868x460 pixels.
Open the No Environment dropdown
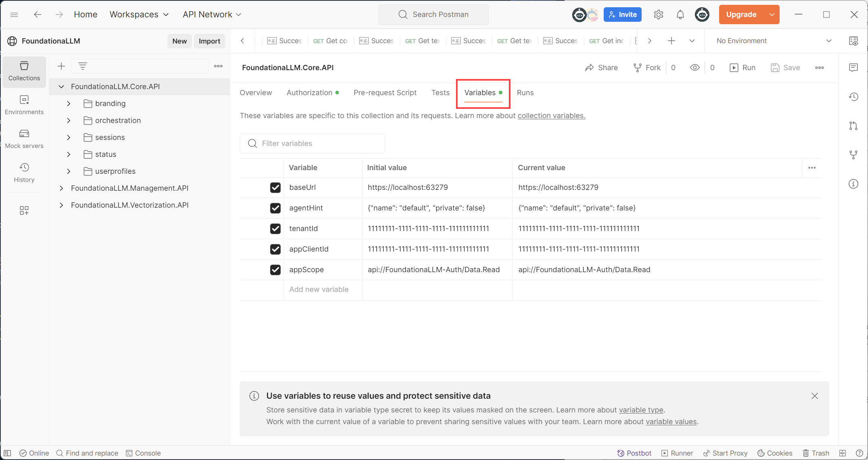pos(774,41)
